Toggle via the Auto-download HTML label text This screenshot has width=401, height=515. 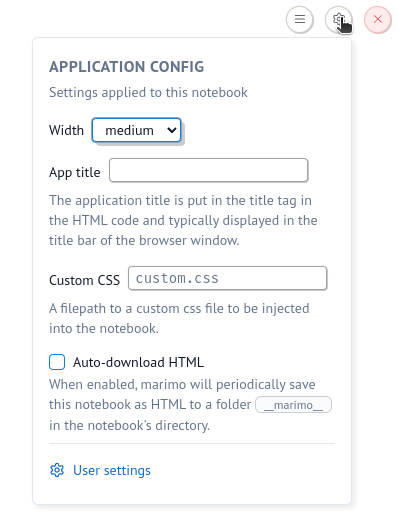pos(138,362)
